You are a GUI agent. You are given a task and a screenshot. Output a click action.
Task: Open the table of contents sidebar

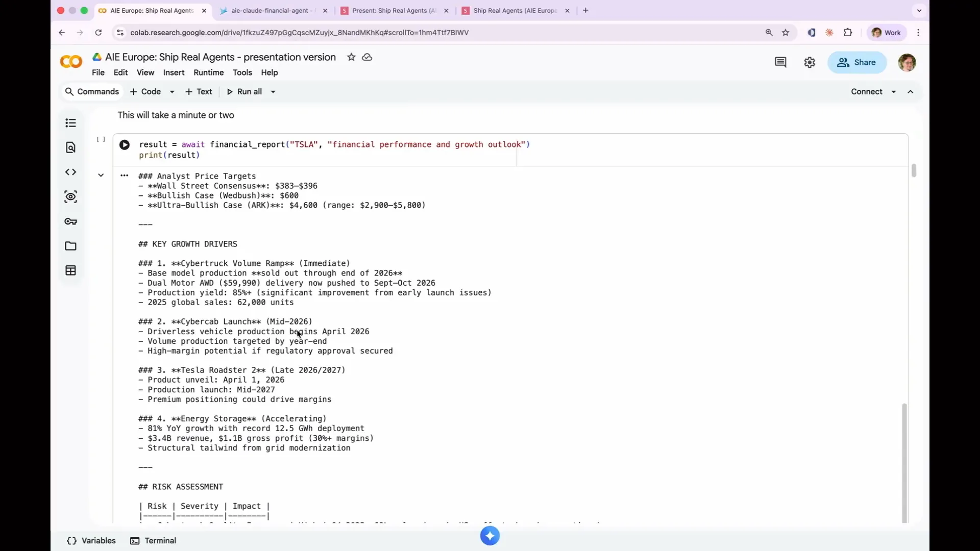click(71, 123)
